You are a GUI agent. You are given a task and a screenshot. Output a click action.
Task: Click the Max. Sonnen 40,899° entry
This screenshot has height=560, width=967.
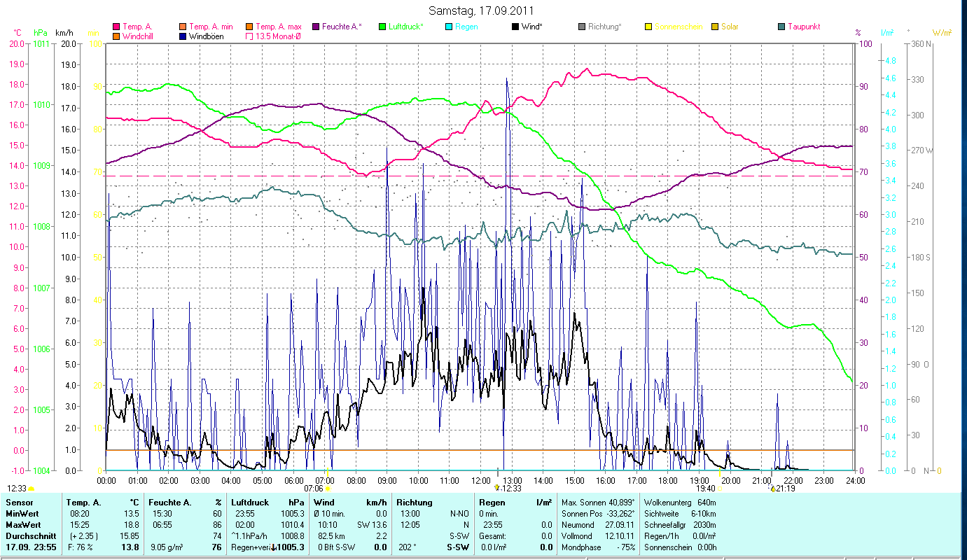click(x=597, y=503)
